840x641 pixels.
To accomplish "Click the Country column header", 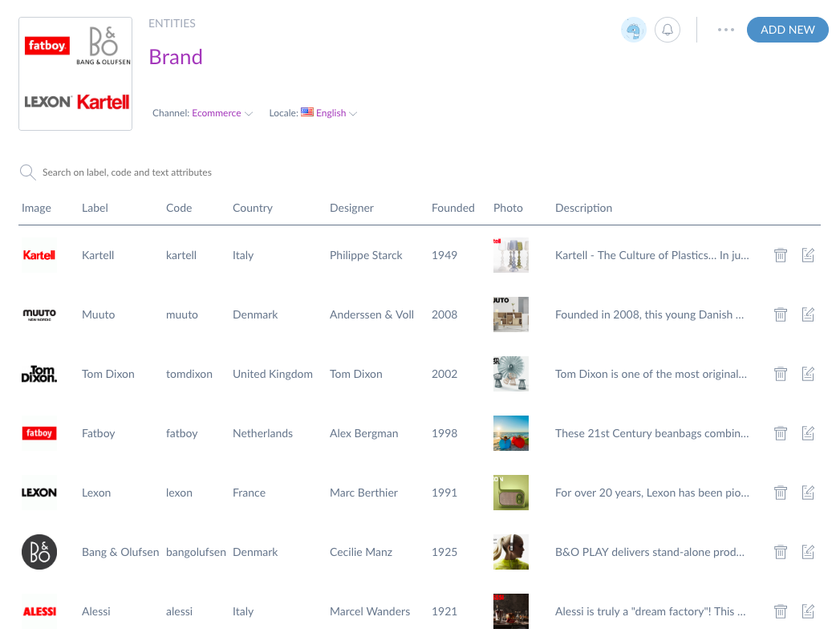I will pyautogui.click(x=253, y=208).
